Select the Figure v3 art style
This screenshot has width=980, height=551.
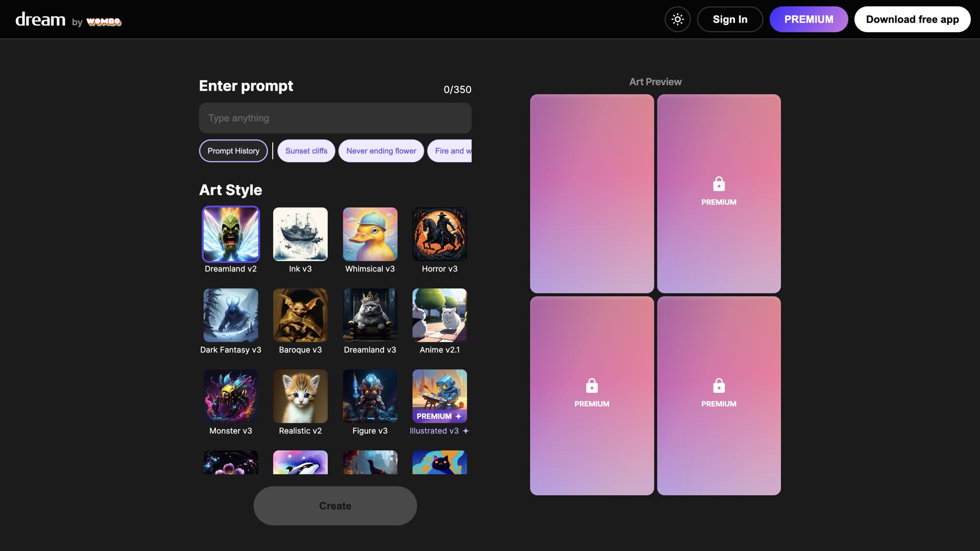pos(370,396)
